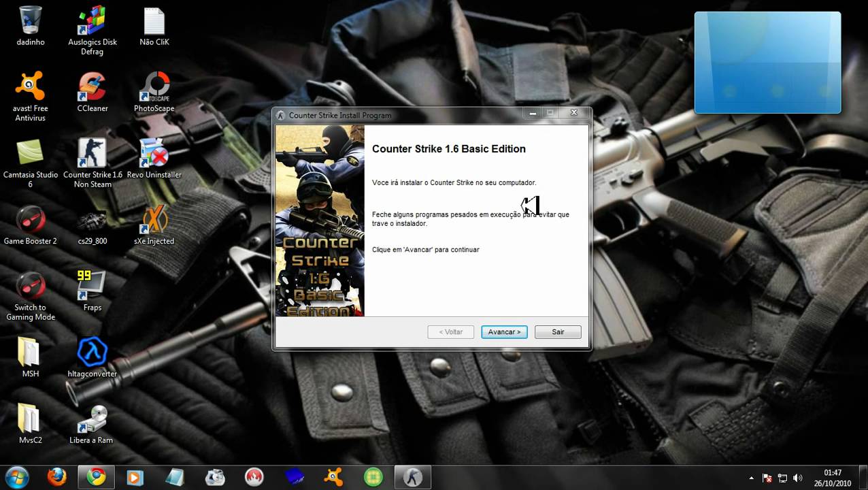Select the hltagconverter icon

93,357
